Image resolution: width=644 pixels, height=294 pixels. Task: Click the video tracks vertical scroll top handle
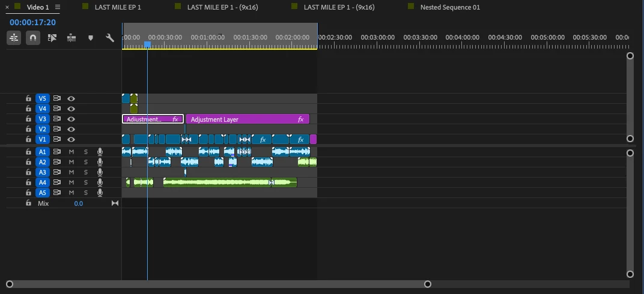coord(630,56)
